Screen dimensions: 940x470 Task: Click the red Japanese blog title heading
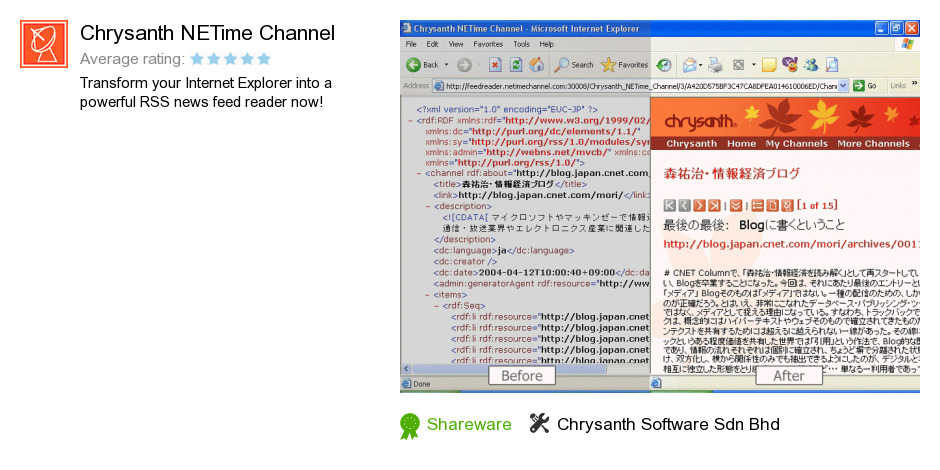pyautogui.click(x=732, y=174)
